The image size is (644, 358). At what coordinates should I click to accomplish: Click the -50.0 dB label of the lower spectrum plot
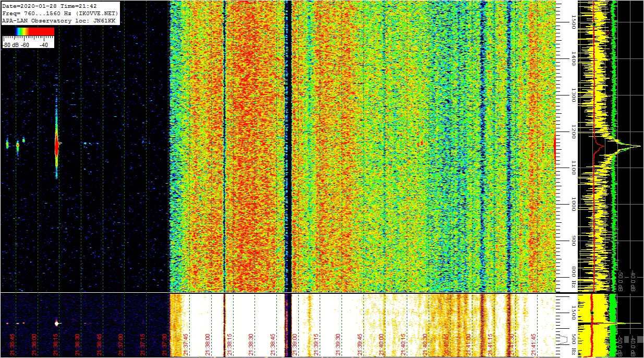click(x=621, y=347)
